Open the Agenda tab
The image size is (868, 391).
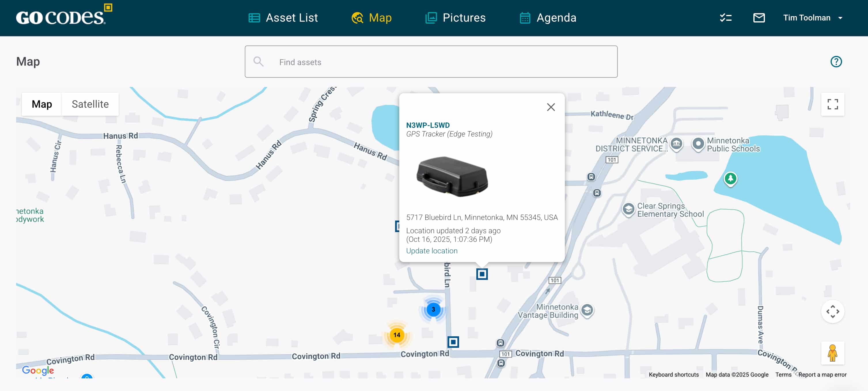coord(548,18)
